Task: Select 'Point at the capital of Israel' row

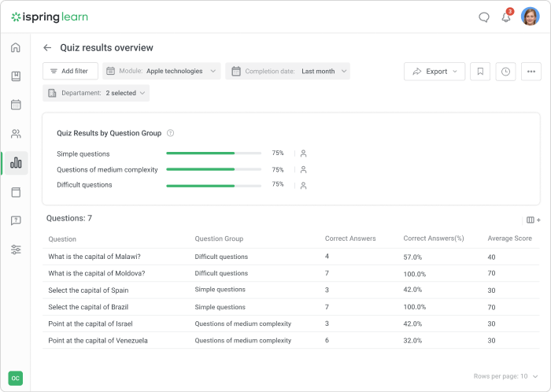Action: click(291, 324)
